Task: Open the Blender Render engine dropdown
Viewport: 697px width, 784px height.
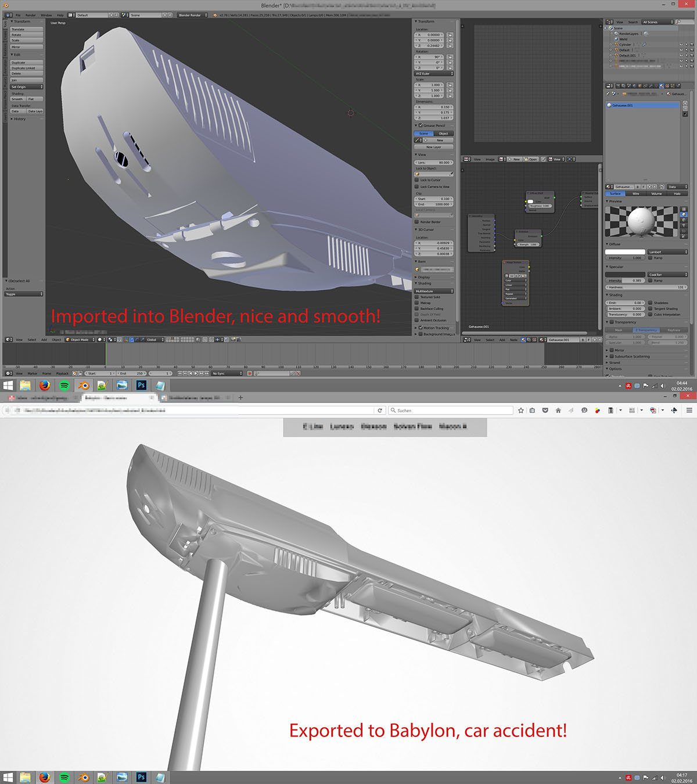Action: [x=192, y=15]
